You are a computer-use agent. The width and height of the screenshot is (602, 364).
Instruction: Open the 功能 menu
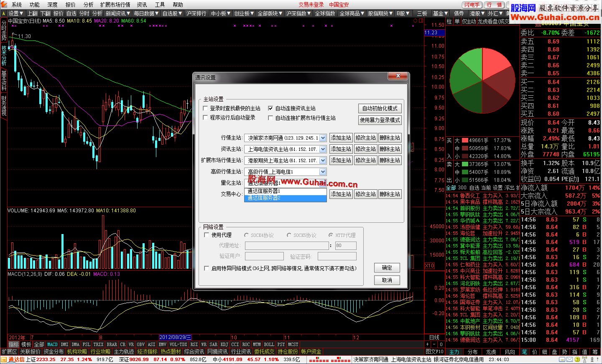tap(35, 5)
